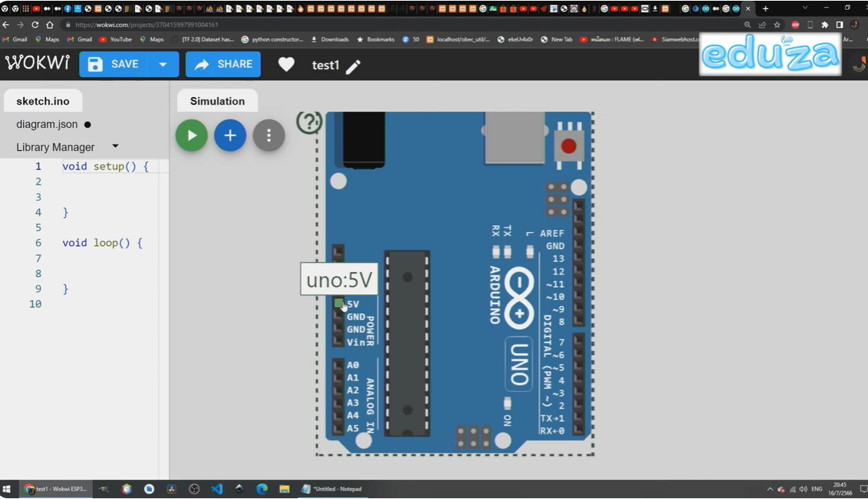Image resolution: width=868 pixels, height=499 pixels.
Task: Edit the project name with the pencil icon
Action: (x=353, y=66)
